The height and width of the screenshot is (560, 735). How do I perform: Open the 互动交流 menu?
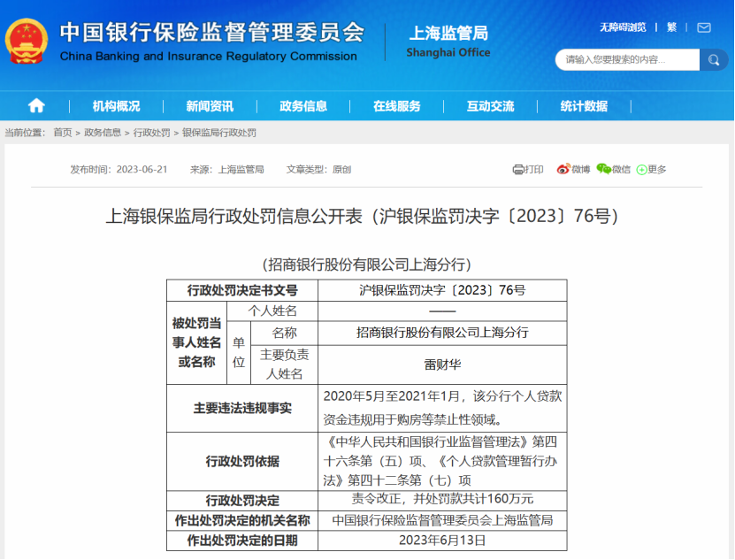(x=490, y=106)
